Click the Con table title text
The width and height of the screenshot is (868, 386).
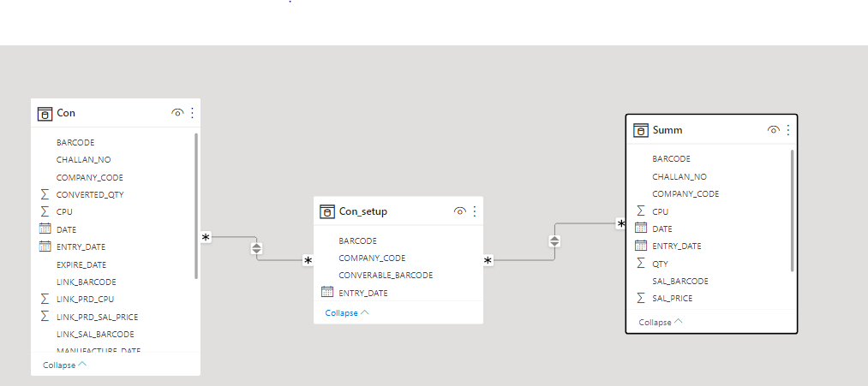pos(66,113)
